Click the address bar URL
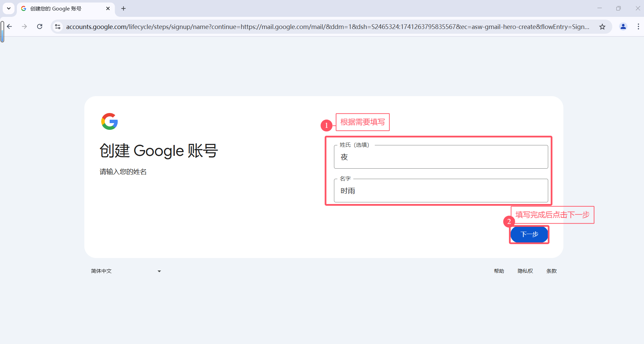This screenshot has width=644, height=344. coord(328,27)
